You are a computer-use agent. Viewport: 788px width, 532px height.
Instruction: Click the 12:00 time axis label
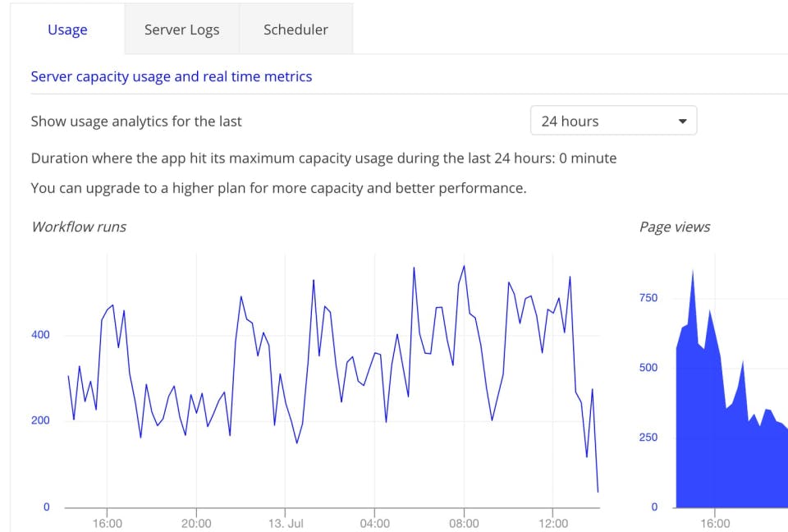click(553, 523)
